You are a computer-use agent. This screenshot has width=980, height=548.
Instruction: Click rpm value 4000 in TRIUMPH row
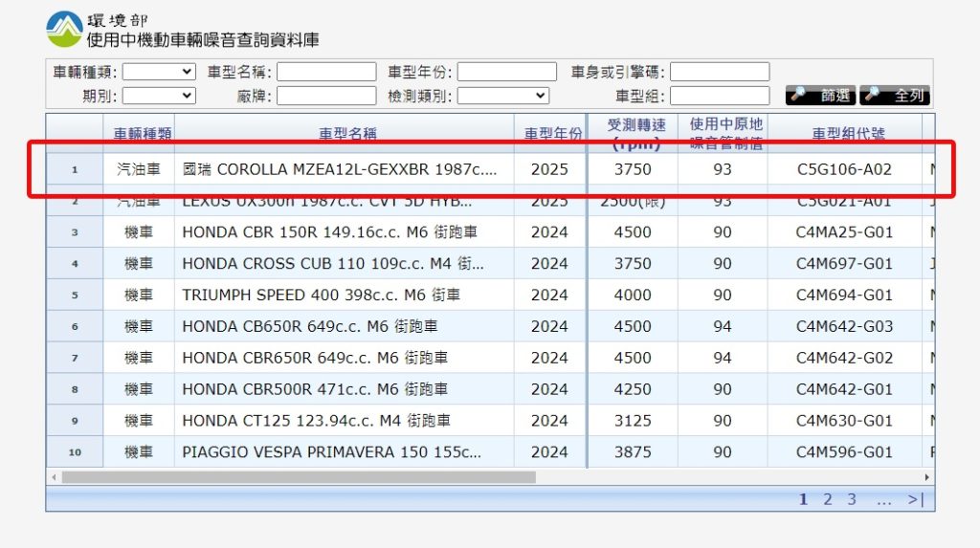click(633, 295)
